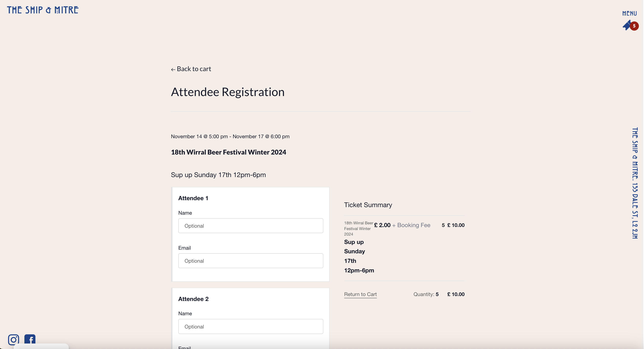The height and width of the screenshot is (349, 644).
Task: Select the 18th Wirral Beer Festival tab
Action: coord(228,152)
